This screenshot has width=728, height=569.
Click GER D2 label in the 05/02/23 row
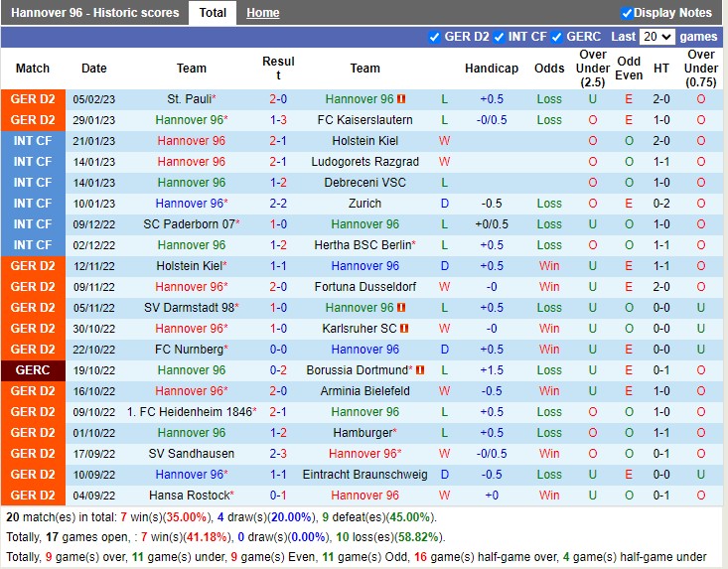(33, 99)
